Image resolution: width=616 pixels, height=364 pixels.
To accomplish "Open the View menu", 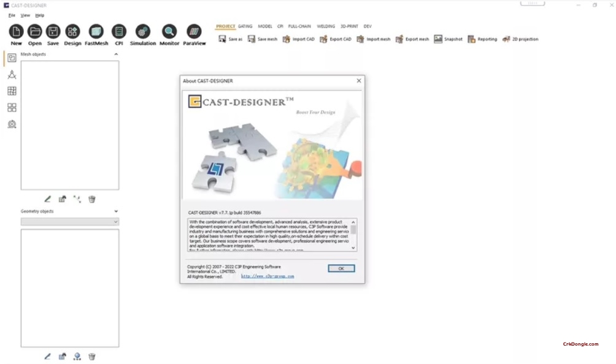I will (25, 15).
